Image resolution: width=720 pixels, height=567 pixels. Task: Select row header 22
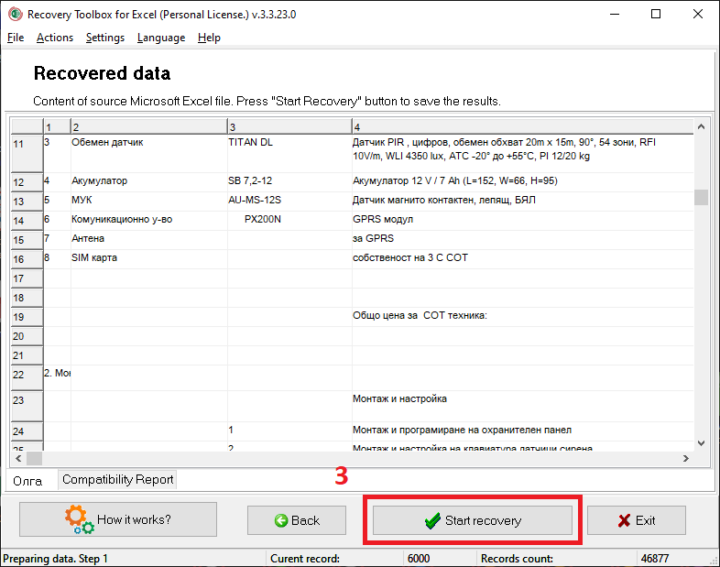[x=27, y=378]
